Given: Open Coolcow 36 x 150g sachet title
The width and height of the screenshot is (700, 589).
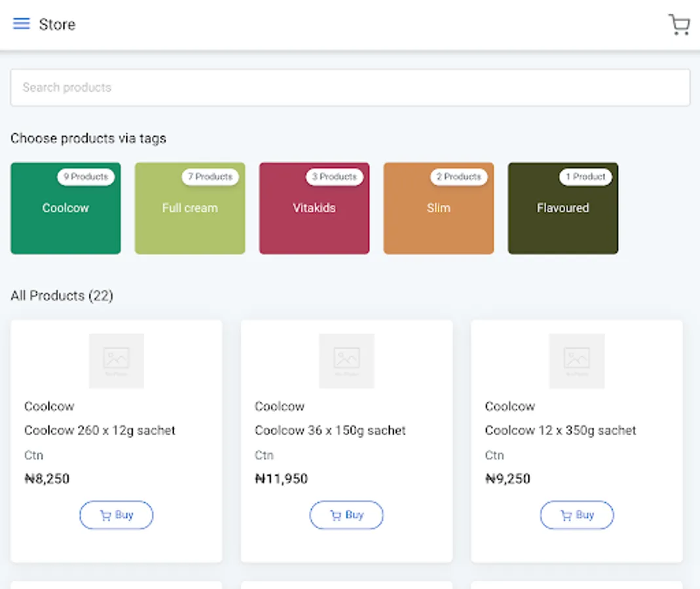Looking at the screenshot, I should click(x=330, y=431).
